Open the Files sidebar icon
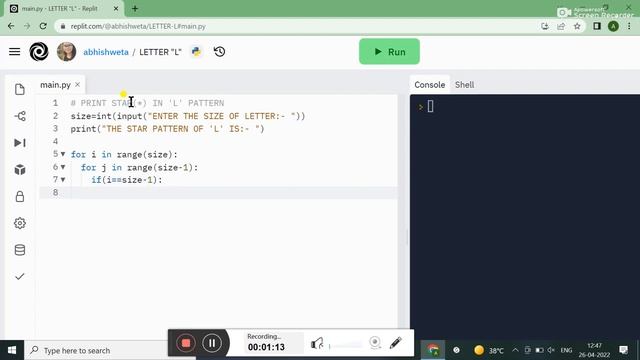This screenshot has height=360, width=640. point(20,89)
